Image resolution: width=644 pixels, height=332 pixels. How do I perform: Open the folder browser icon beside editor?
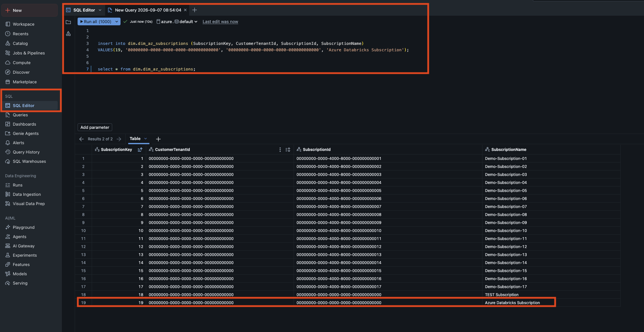pyautogui.click(x=68, y=22)
